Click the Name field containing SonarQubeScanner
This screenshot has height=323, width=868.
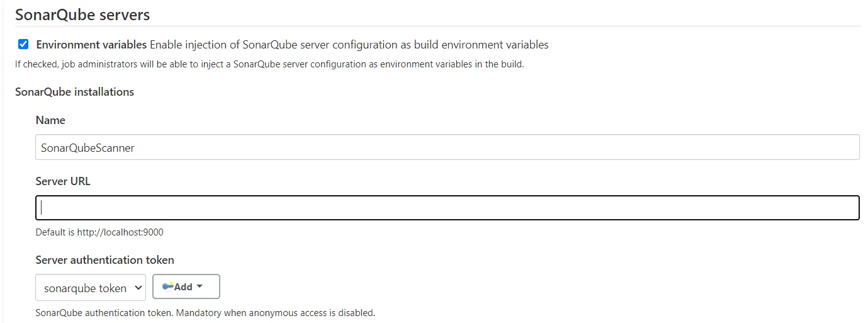point(447,148)
